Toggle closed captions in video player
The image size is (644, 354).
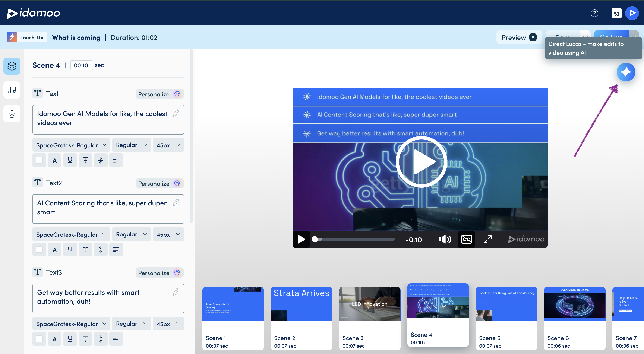click(x=467, y=239)
